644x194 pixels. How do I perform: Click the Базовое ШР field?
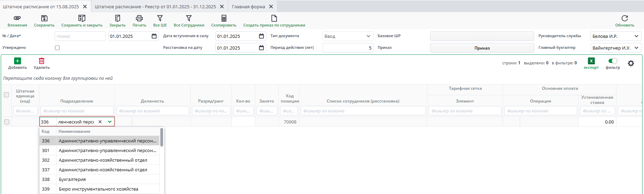tap(482, 36)
